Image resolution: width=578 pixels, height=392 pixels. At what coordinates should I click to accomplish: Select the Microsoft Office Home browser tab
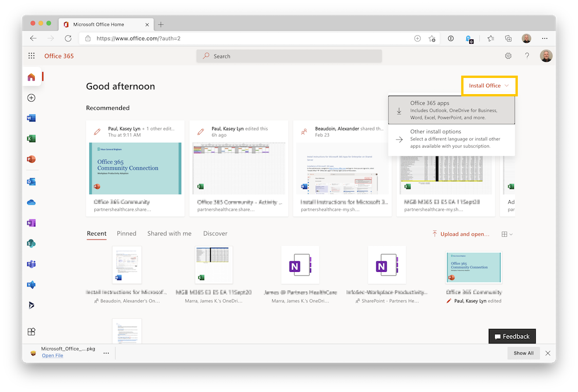click(x=106, y=25)
